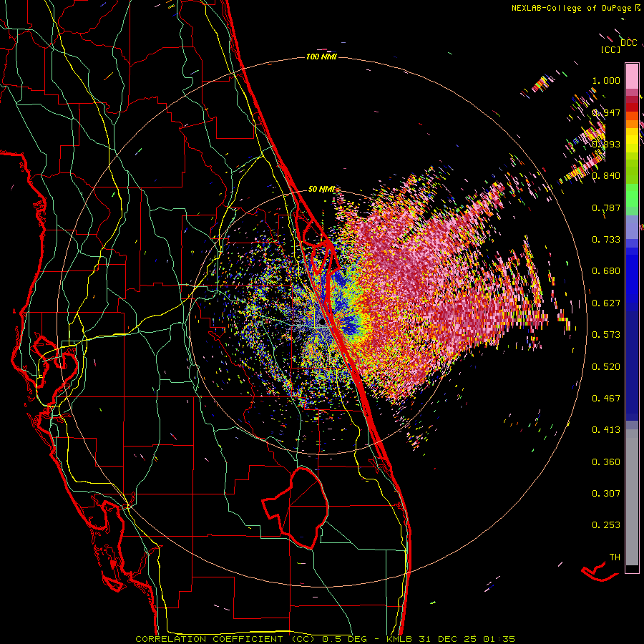Click the 50 NMI range ring label

pyautogui.click(x=321, y=189)
